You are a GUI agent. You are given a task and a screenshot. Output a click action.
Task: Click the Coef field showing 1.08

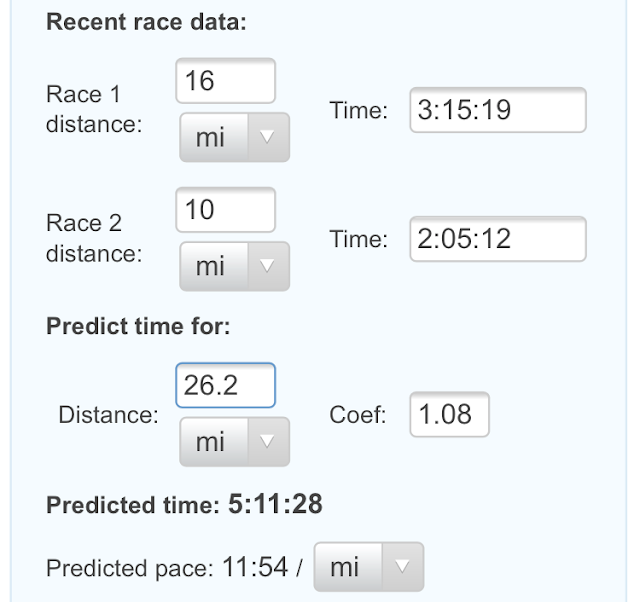coord(449,414)
